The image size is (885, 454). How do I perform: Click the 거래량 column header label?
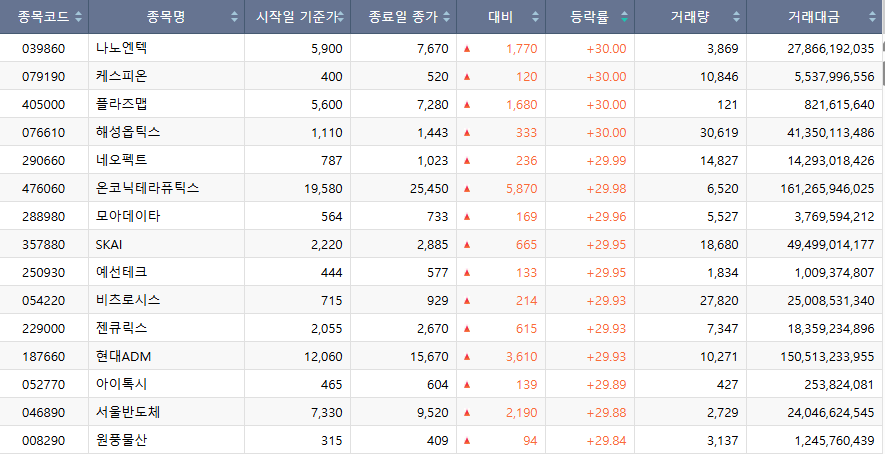click(690, 17)
